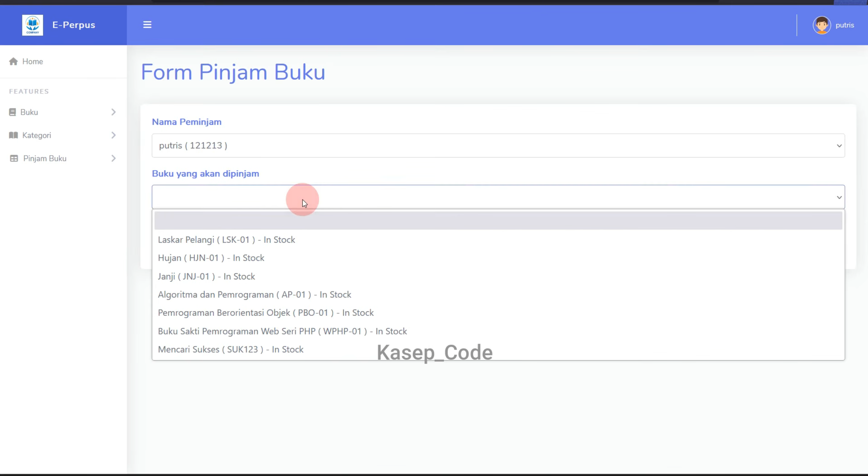Choose Buku Sakti Pemrograman Web Seri PHP
This screenshot has width=868, height=476.
click(498, 331)
